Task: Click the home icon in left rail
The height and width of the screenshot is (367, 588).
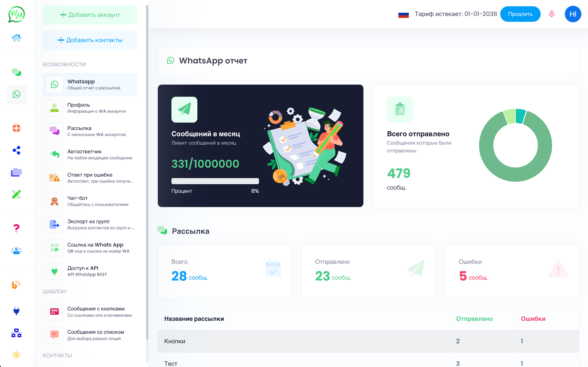Action: pyautogui.click(x=16, y=38)
